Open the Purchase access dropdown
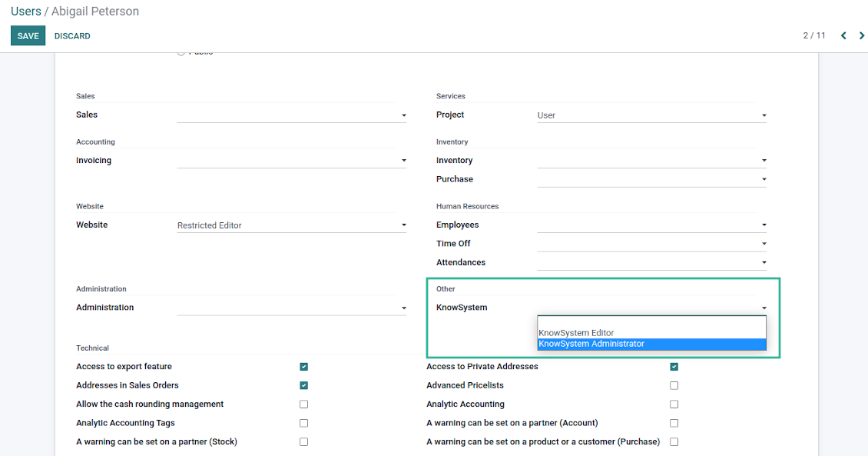Viewport: 868px width, 456px height. [651, 179]
